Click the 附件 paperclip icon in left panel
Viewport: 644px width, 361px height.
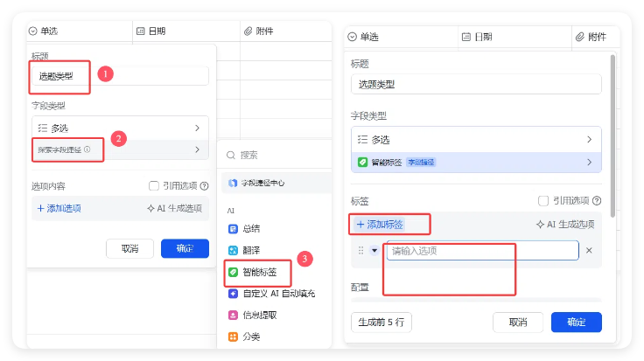(248, 31)
